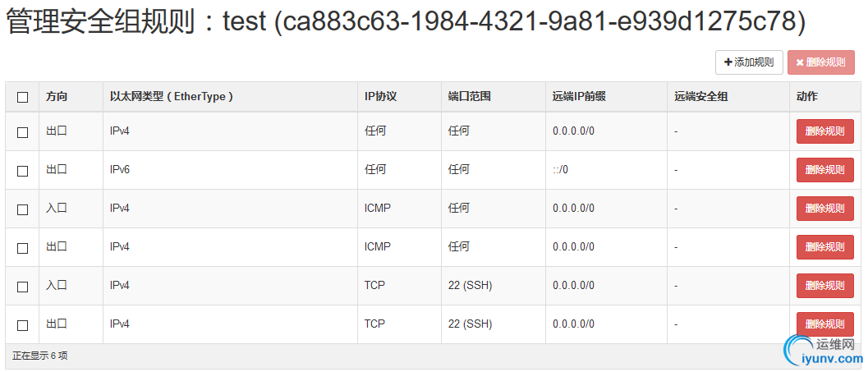Check the box for the IPv4 出口 任何 rule
This screenshot has width=868, height=372.
click(23, 132)
